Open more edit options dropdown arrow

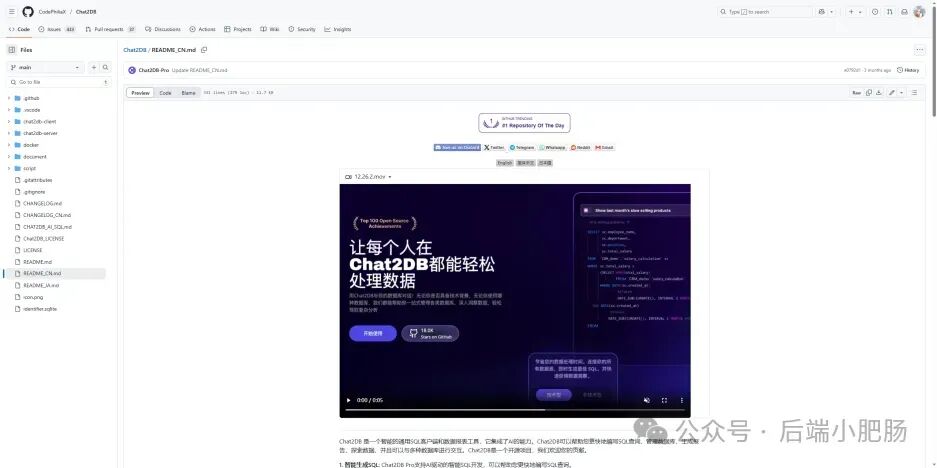tap(901, 93)
